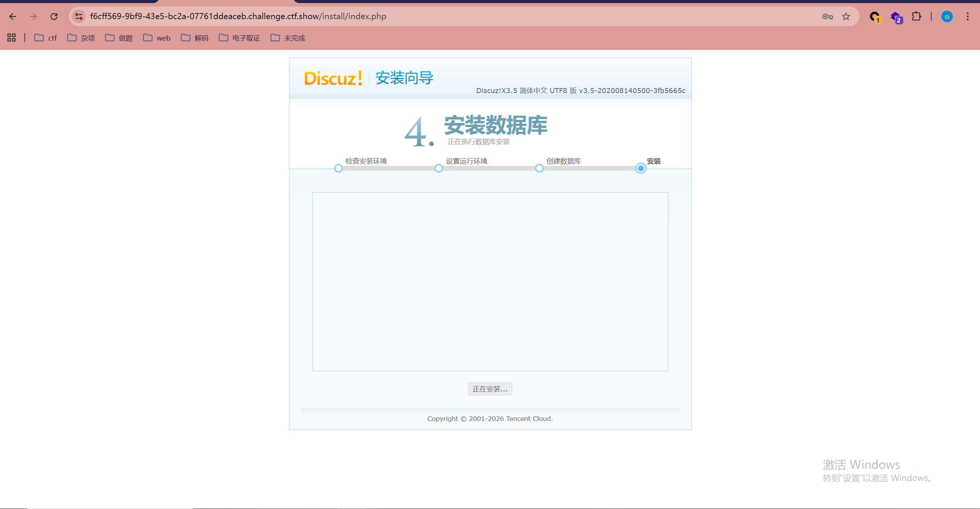The image size is (980, 509).
Task: Open the apps grid shortcut
Action: tap(11, 38)
